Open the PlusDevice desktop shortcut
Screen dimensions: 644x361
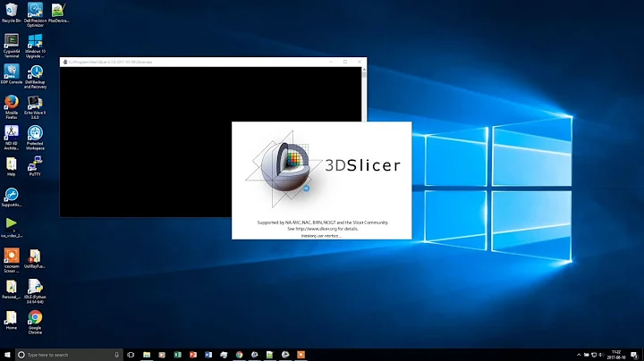pyautogui.click(x=58, y=13)
